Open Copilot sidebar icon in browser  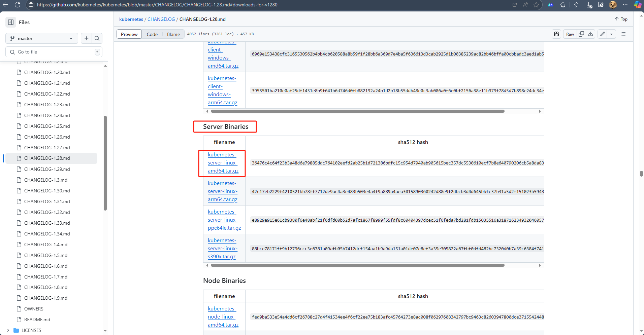pos(638,5)
